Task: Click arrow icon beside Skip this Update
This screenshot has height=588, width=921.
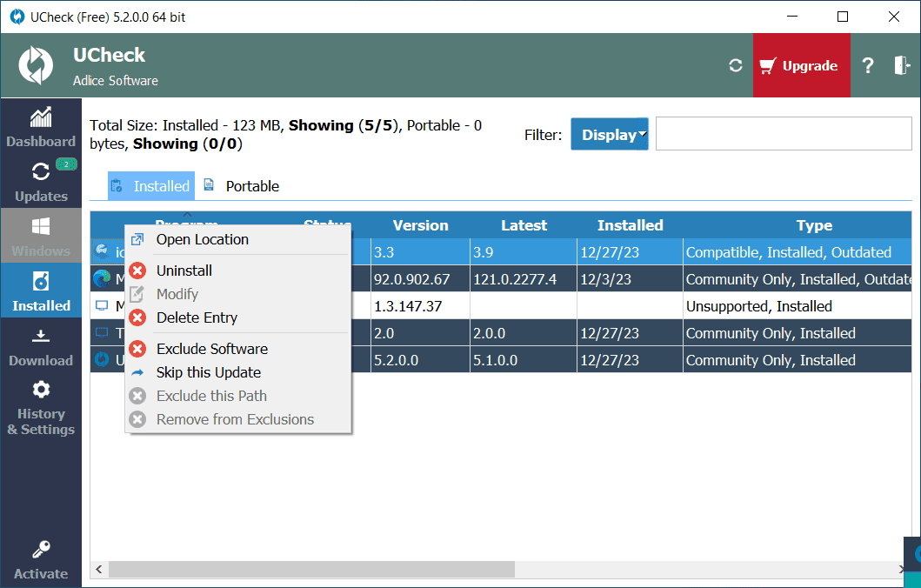Action: [x=137, y=372]
